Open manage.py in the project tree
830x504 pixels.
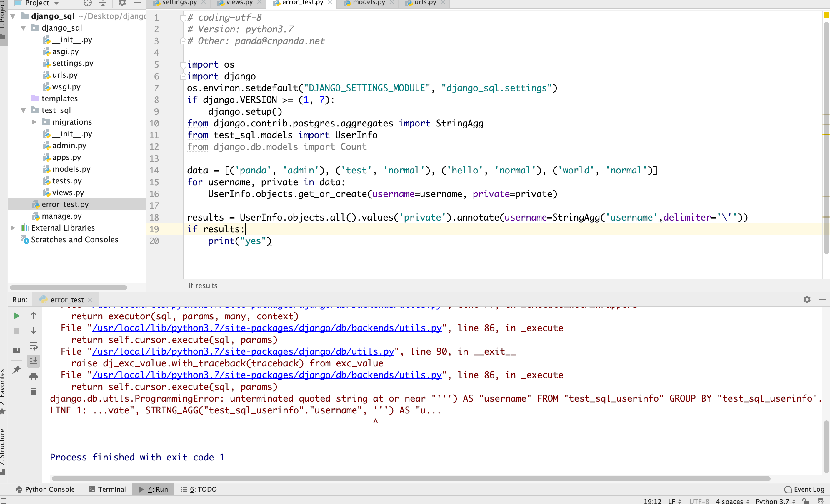62,216
